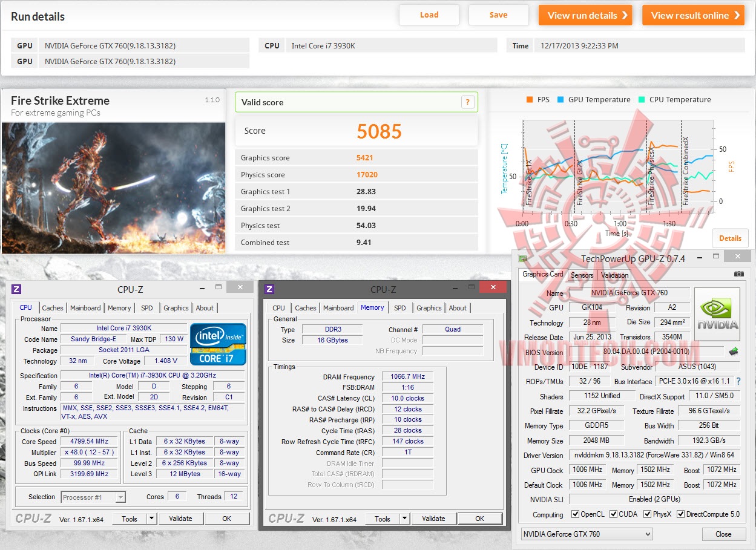The width and height of the screenshot is (756, 550).
Task: Switch to the Validation tab in GPU-Z
Action: click(x=614, y=275)
